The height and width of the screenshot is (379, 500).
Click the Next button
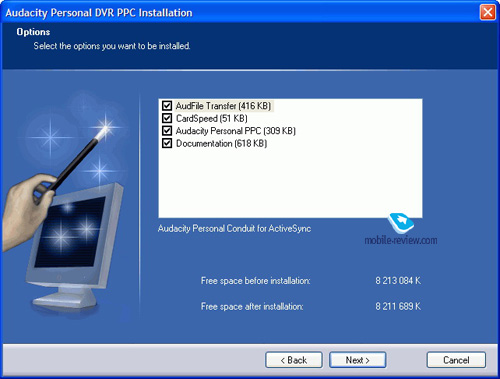click(358, 360)
